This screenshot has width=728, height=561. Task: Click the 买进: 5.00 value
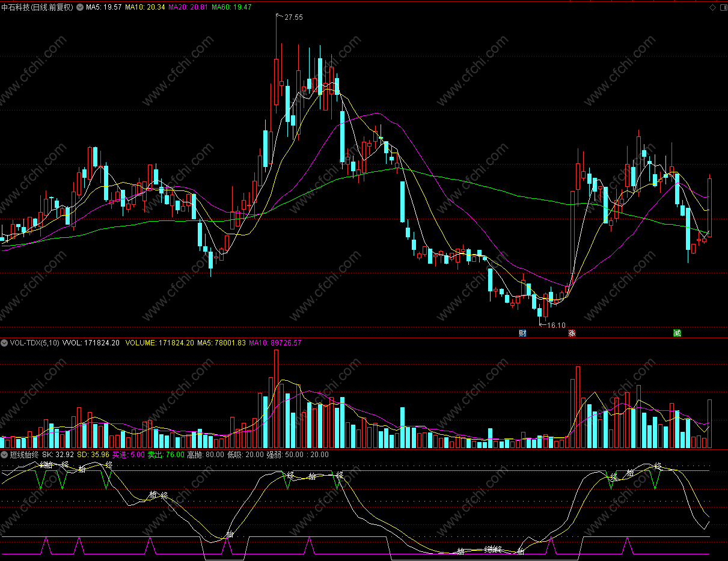click(129, 455)
